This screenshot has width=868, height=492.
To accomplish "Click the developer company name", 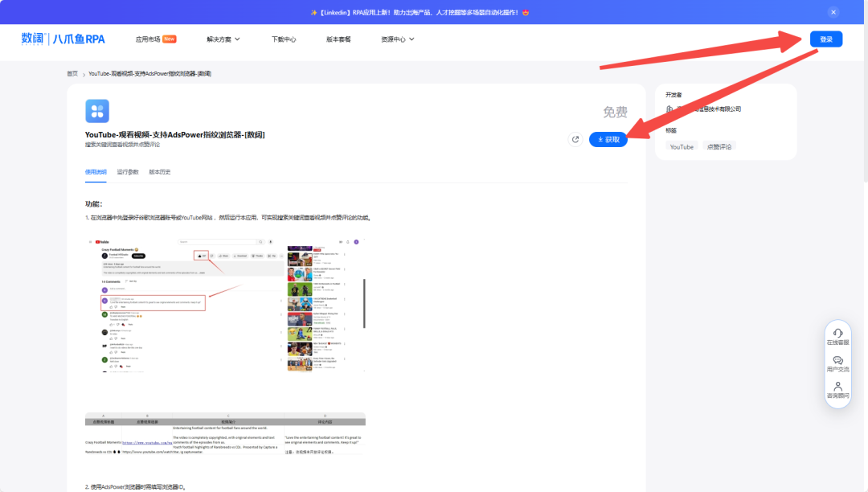I will 709,109.
